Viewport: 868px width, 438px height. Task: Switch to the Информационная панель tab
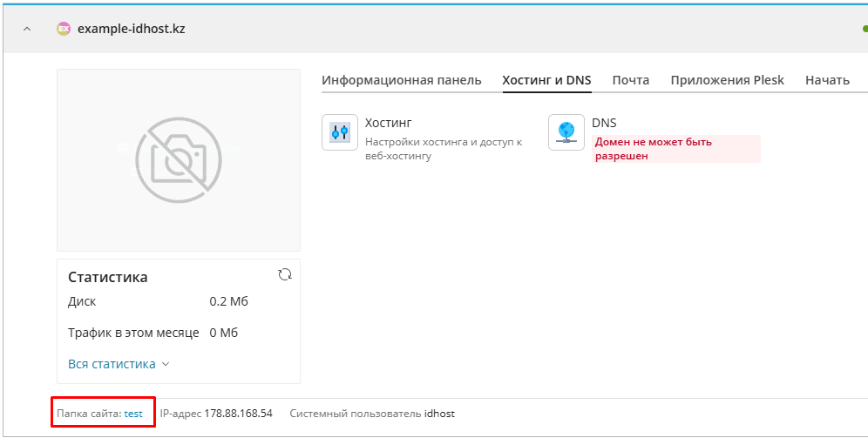[401, 80]
